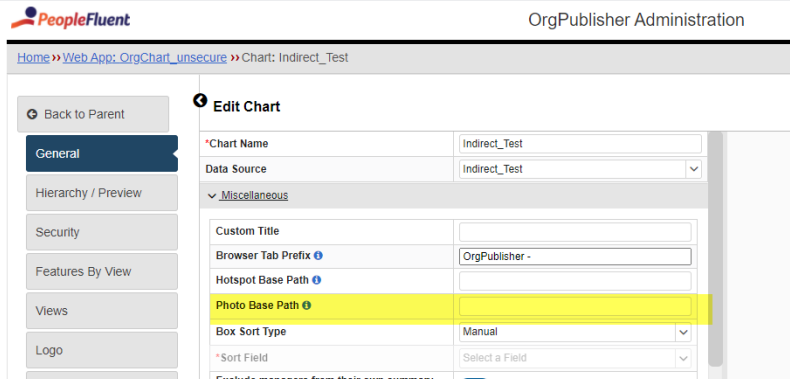
Task: Open the Features By View tab
Action: pos(102,272)
